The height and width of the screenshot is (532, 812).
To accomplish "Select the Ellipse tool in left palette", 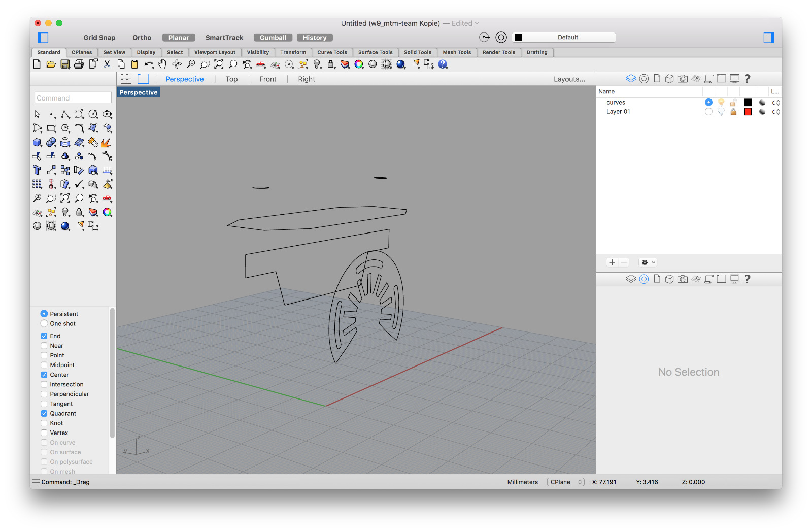I will click(x=107, y=114).
